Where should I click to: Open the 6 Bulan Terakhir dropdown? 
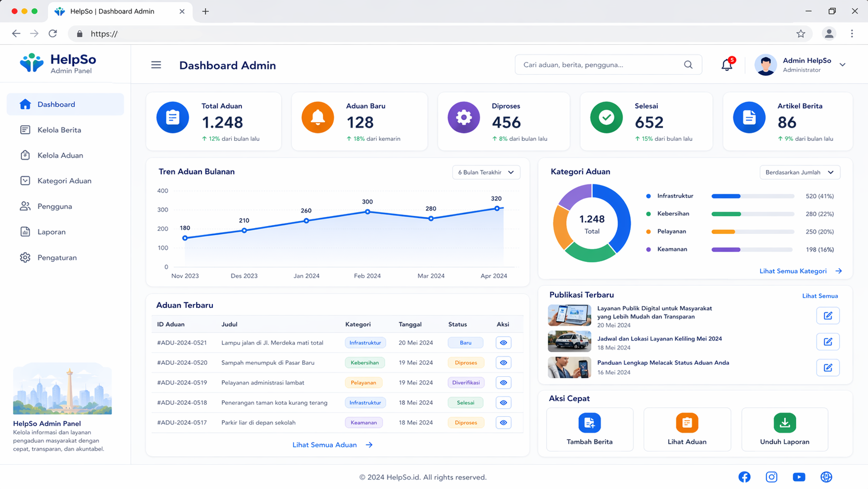pos(486,173)
